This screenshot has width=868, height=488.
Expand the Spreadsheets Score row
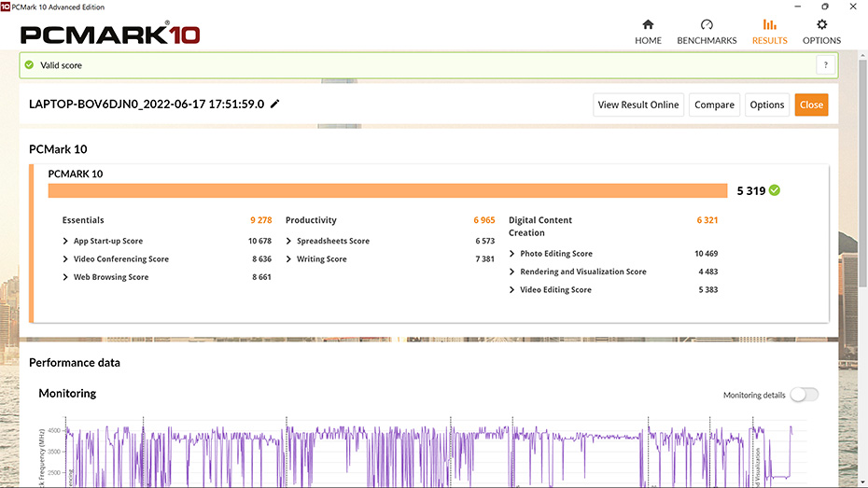288,242
